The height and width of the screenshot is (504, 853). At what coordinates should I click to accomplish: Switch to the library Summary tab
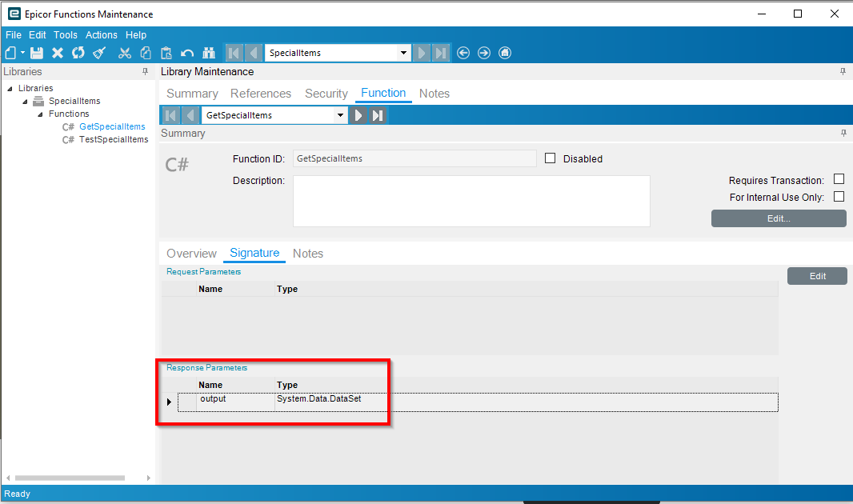[x=192, y=94]
